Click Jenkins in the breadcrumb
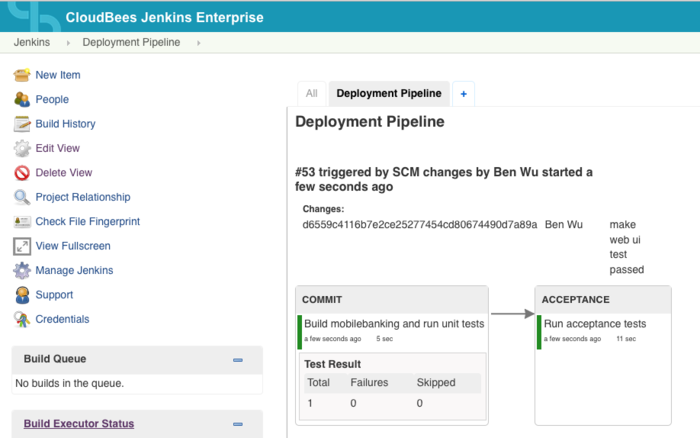This screenshot has height=438, width=700. click(x=32, y=42)
